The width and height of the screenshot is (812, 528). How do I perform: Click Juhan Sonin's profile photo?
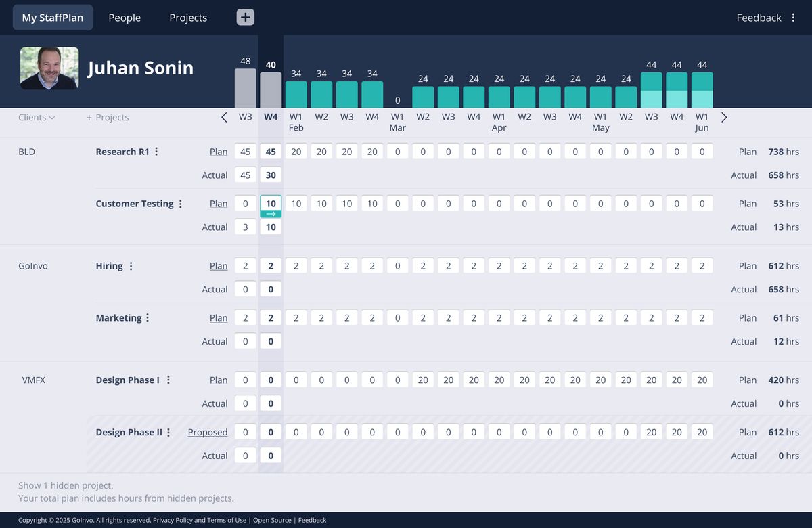tap(49, 68)
